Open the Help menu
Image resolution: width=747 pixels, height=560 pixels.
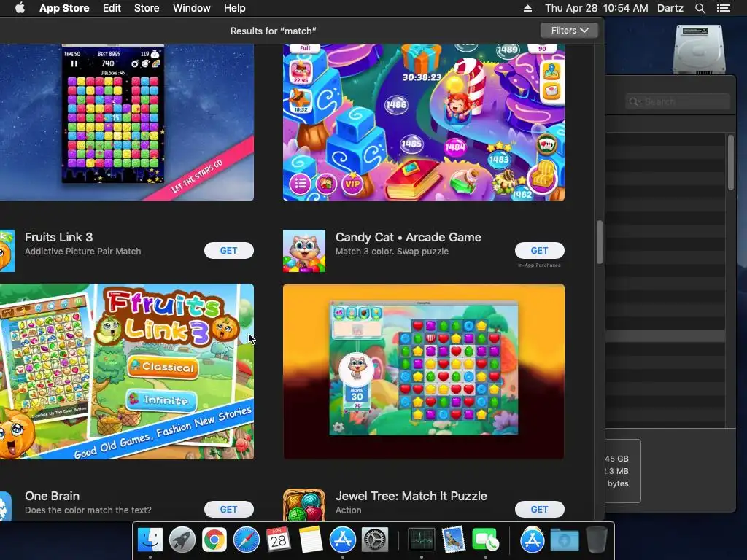[x=234, y=8]
